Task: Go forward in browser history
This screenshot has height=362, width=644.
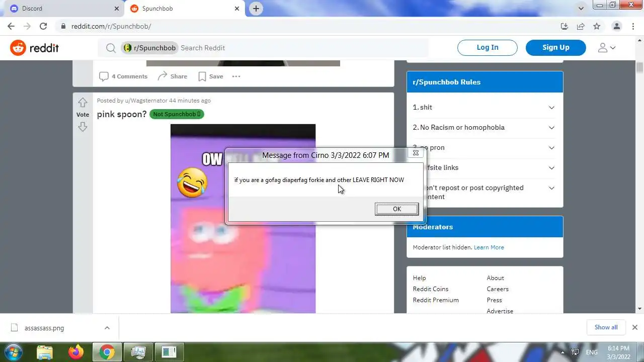Action: (27, 26)
